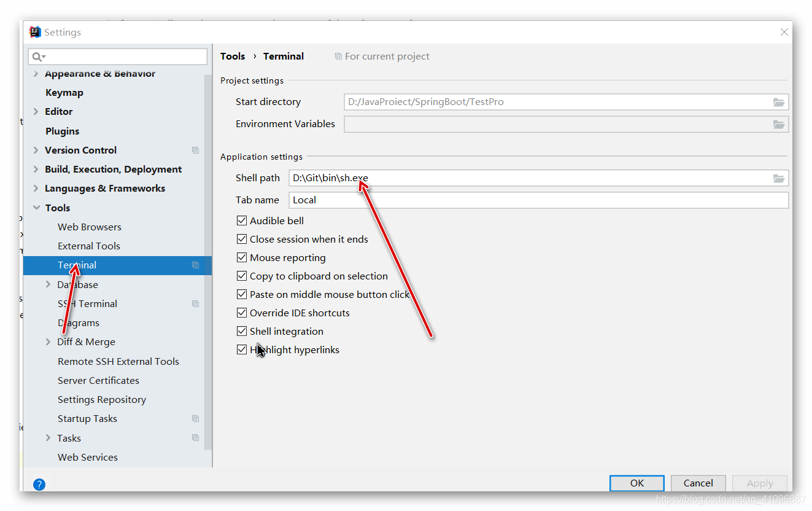Toggle Shell integration checkbox
The image size is (812, 511).
(242, 331)
